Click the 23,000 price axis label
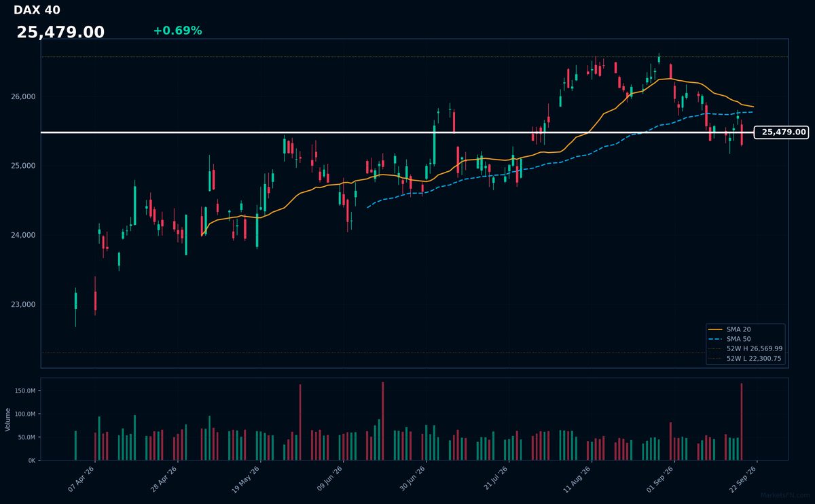815x504 pixels. click(x=23, y=305)
